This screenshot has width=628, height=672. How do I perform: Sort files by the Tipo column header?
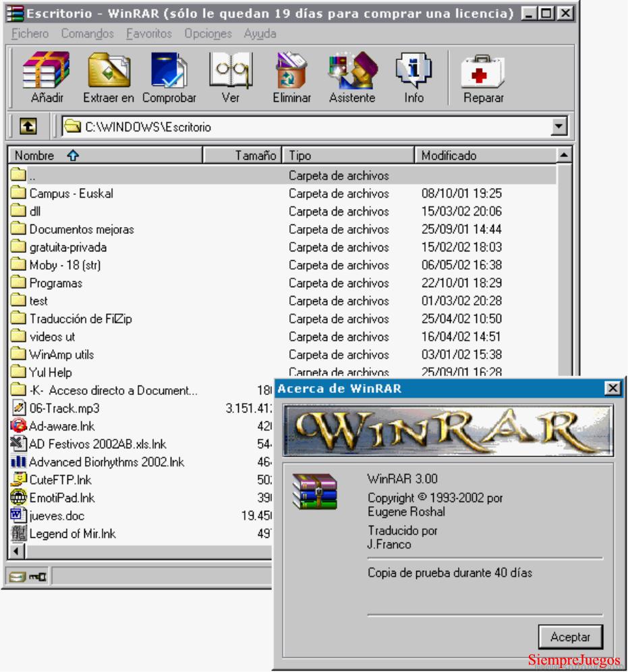coord(348,155)
